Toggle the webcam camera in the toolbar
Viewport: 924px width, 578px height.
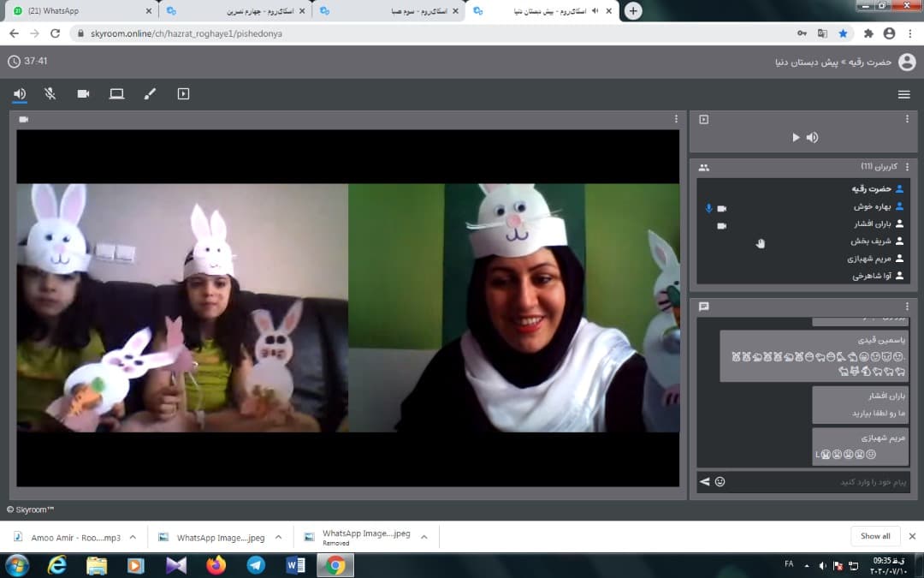tap(83, 94)
